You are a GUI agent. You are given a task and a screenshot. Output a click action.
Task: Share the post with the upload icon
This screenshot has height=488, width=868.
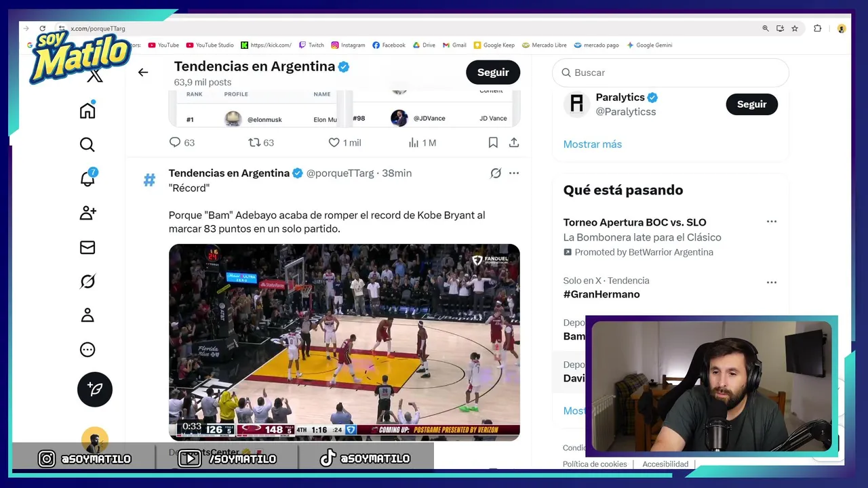(514, 142)
